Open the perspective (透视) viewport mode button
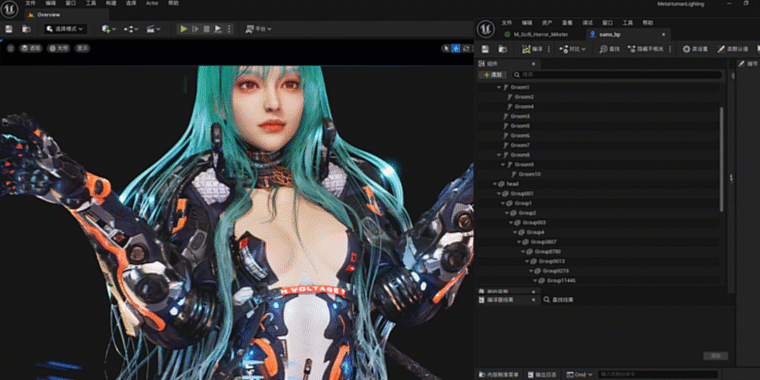 click(31, 48)
